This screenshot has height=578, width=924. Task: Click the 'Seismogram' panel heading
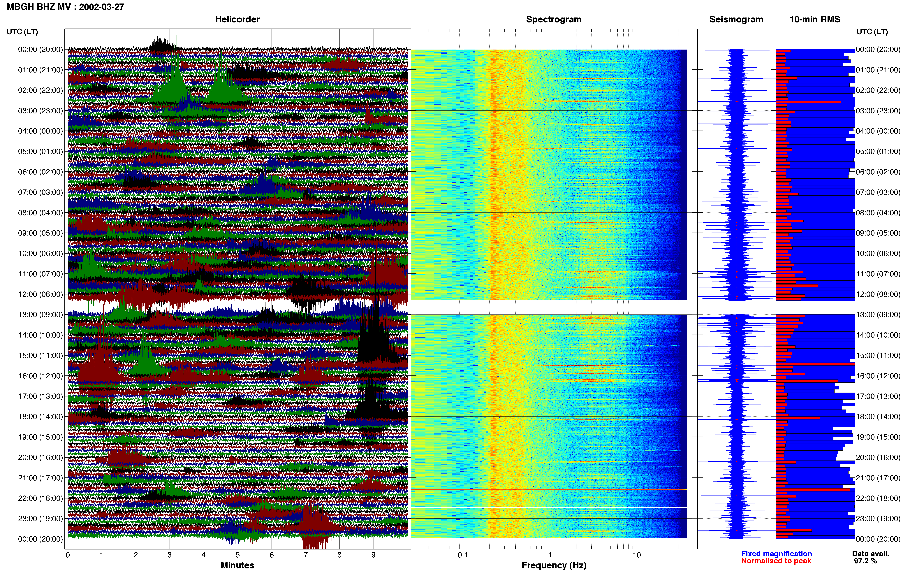736,20
